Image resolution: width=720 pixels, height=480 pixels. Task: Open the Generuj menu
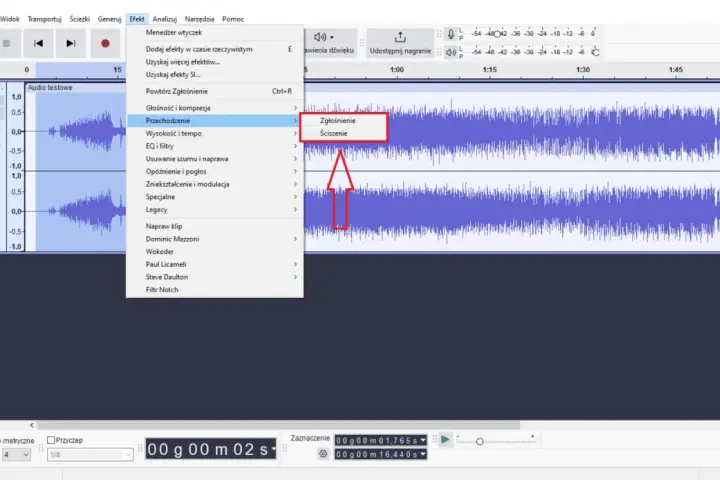pos(109,19)
